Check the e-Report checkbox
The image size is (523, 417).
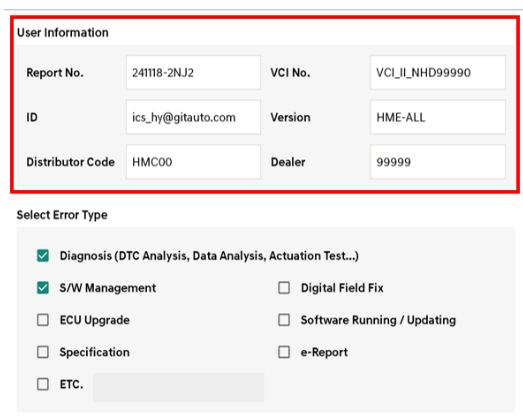click(x=284, y=352)
